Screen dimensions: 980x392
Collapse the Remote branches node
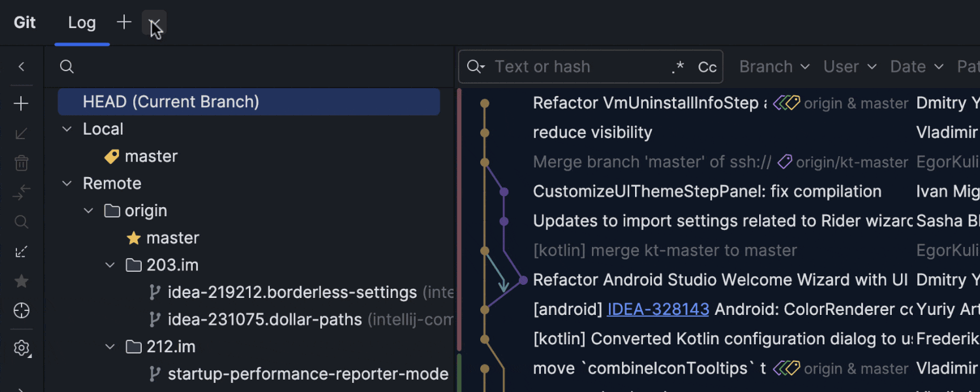click(67, 184)
